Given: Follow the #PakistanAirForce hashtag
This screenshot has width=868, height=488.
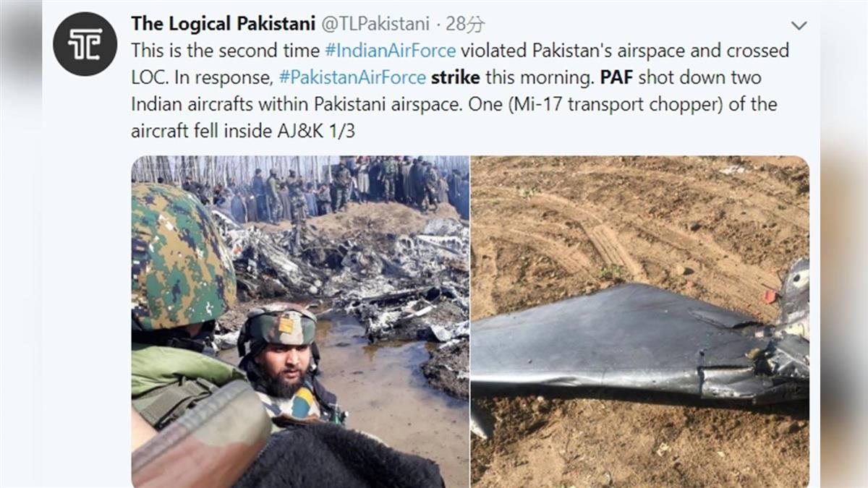Looking at the screenshot, I should 352,77.
